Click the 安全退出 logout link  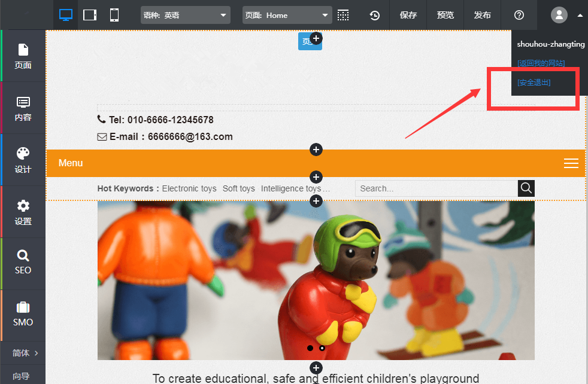pos(534,83)
